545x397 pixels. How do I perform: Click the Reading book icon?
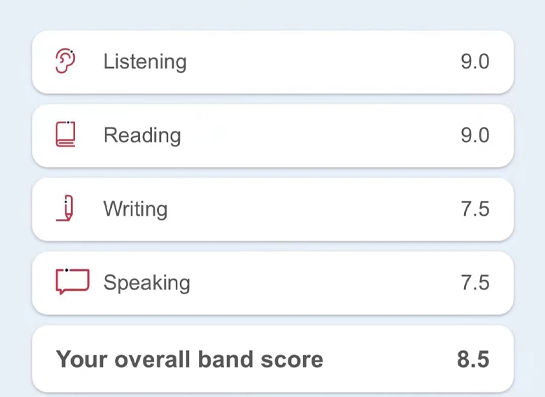point(65,134)
